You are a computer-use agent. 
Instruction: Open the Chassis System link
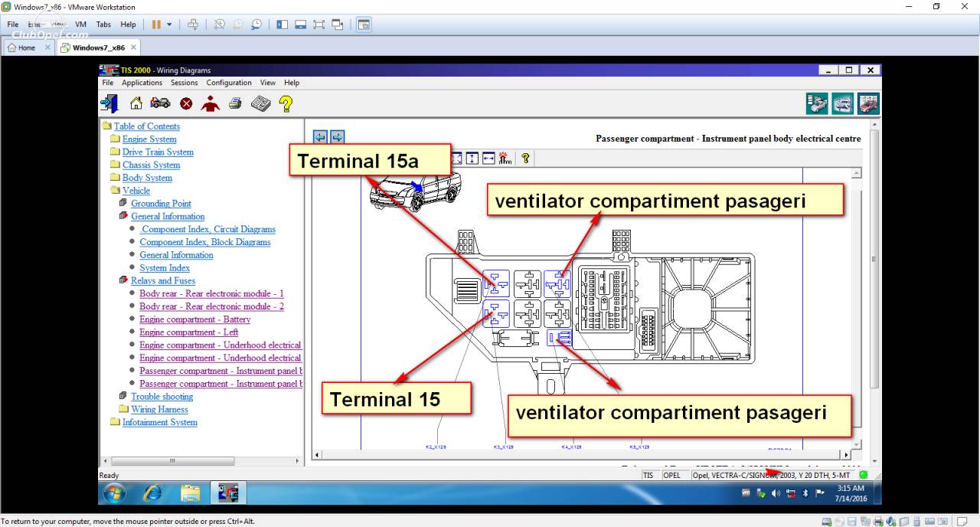[152, 165]
